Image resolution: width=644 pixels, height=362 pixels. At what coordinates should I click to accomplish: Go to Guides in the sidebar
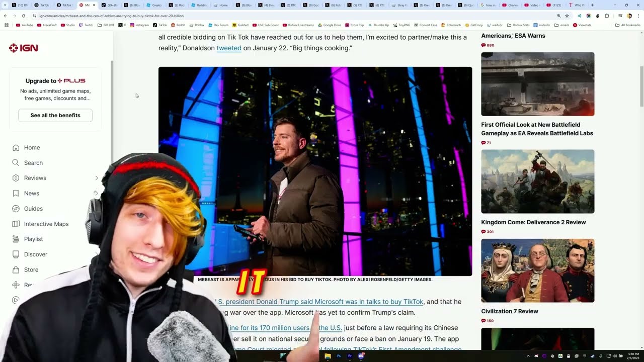(x=33, y=209)
